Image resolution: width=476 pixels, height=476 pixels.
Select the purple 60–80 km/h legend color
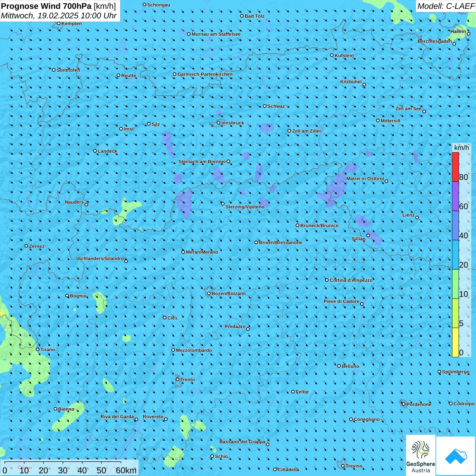(455, 197)
